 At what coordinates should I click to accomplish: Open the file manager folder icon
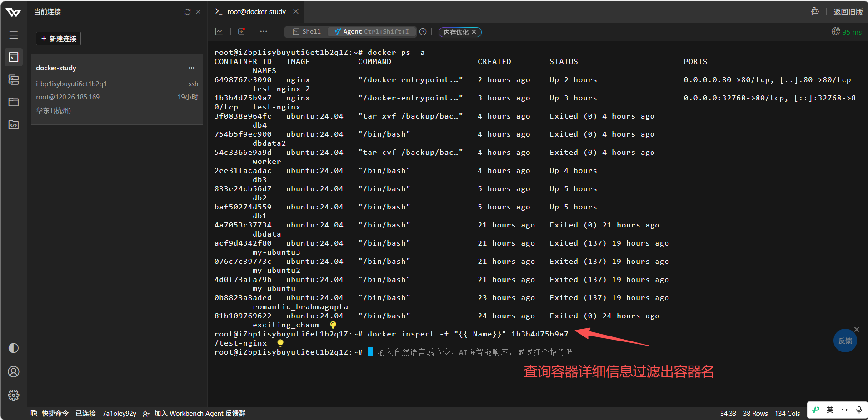[14, 102]
